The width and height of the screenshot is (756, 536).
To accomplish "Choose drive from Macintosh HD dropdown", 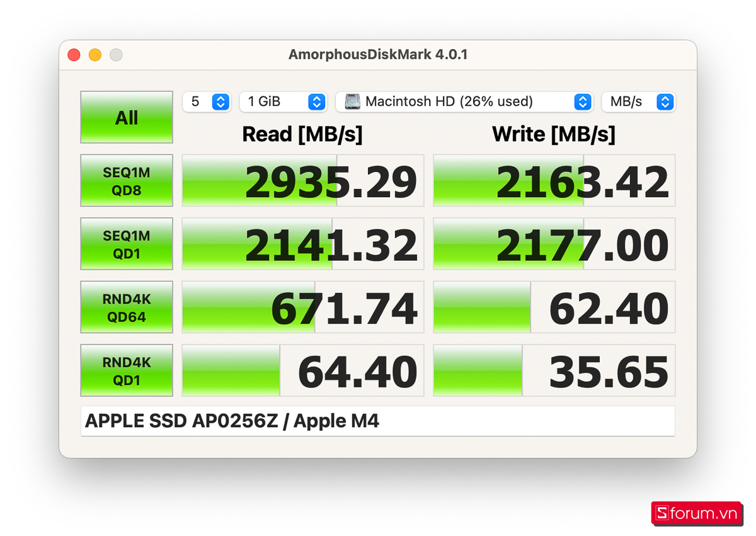I will (x=464, y=101).
